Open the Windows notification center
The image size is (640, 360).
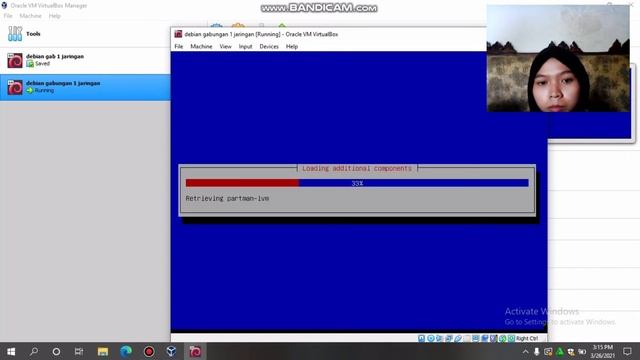tap(627, 351)
